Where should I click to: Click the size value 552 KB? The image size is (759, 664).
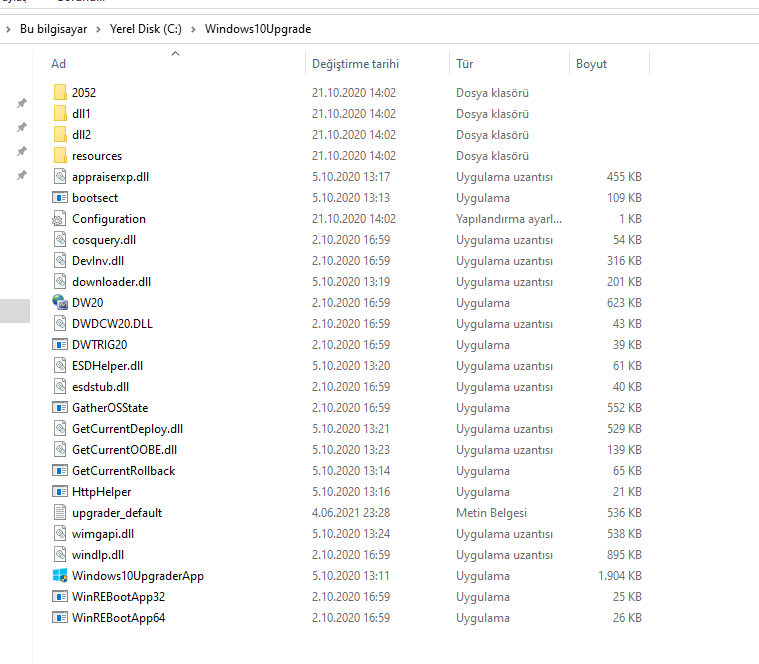coord(624,407)
